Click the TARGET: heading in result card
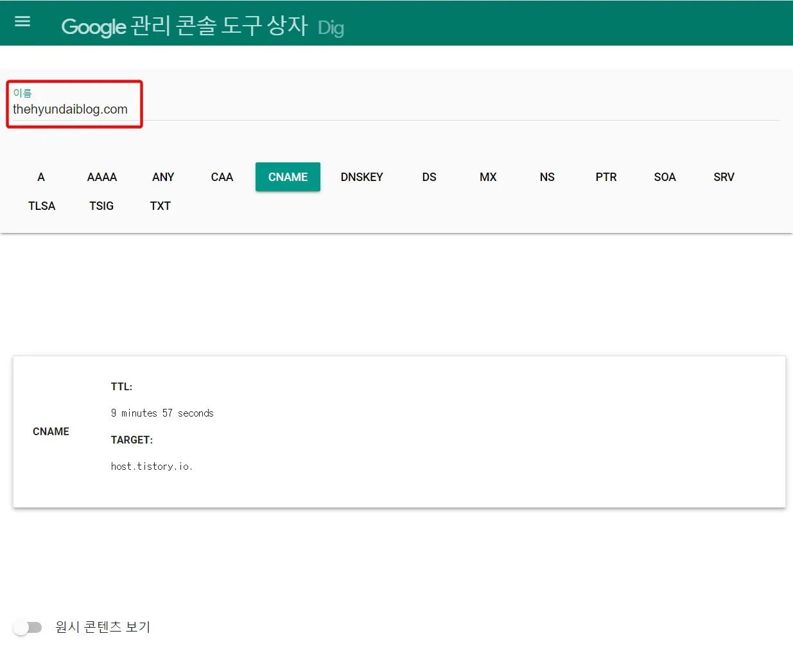Screen dimensions: 793x672 tap(132, 440)
